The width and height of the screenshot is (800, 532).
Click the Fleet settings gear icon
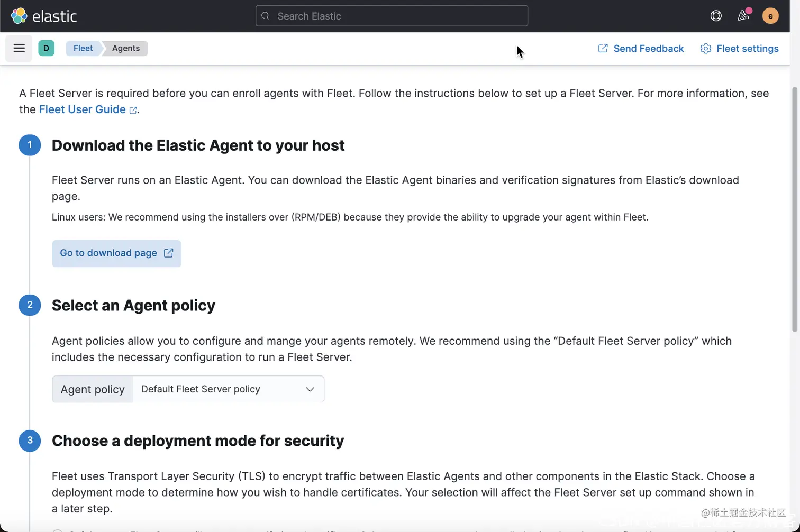(x=705, y=49)
